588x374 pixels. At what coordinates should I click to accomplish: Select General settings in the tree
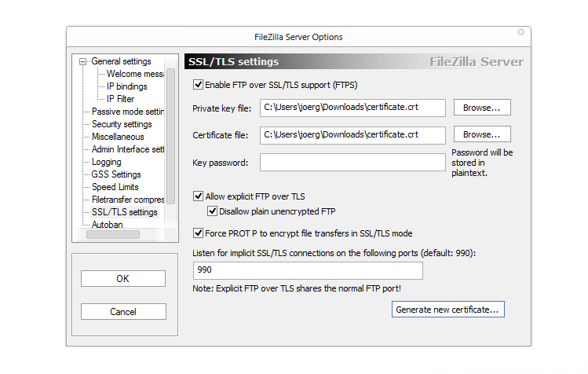click(x=121, y=61)
